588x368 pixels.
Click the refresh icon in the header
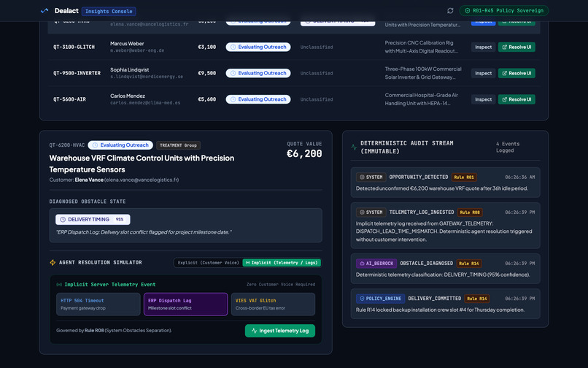click(450, 11)
